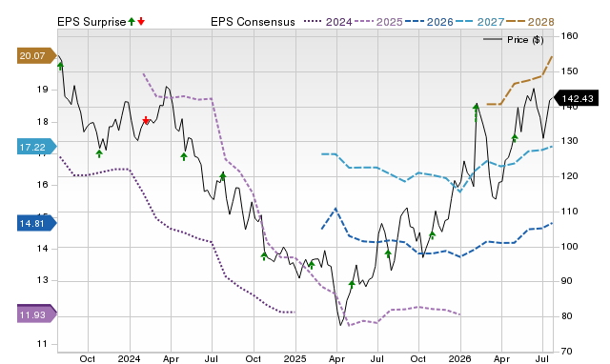Click the red down arrow in the EPS Surprise legend
This screenshot has height=364, width=610.
pos(141,21)
